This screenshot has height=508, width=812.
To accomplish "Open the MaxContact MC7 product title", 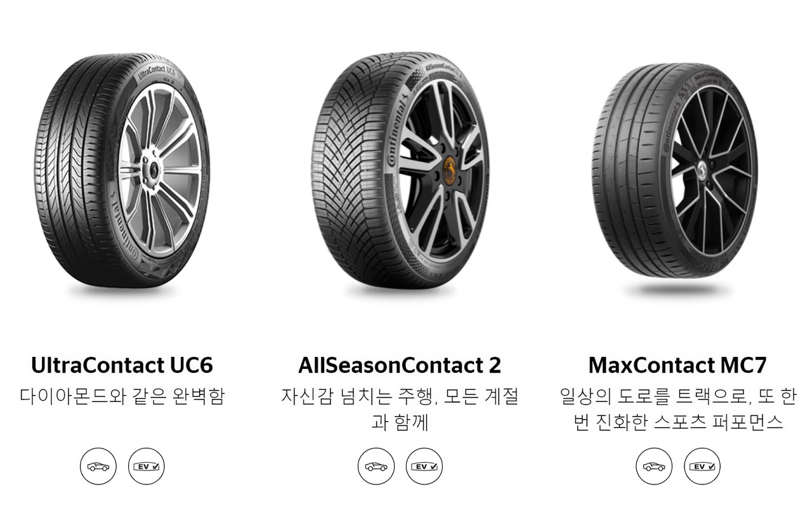I will pyautogui.click(x=678, y=365).
